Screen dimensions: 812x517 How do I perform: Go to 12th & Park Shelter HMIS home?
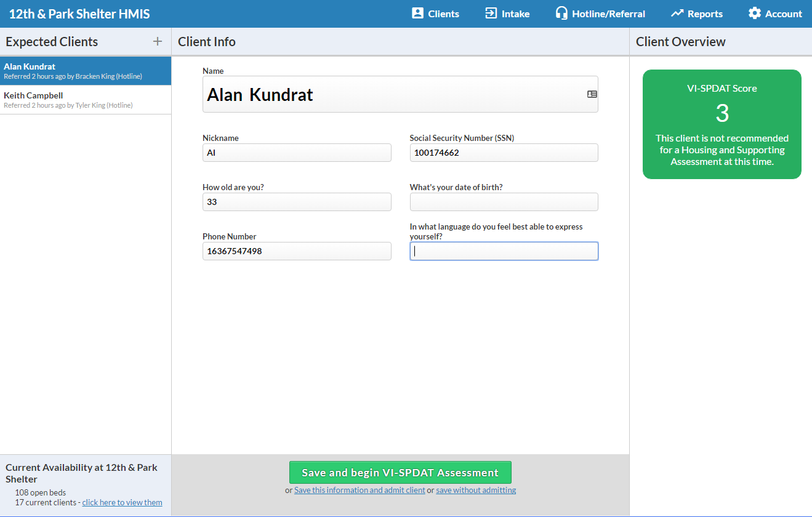(79, 14)
